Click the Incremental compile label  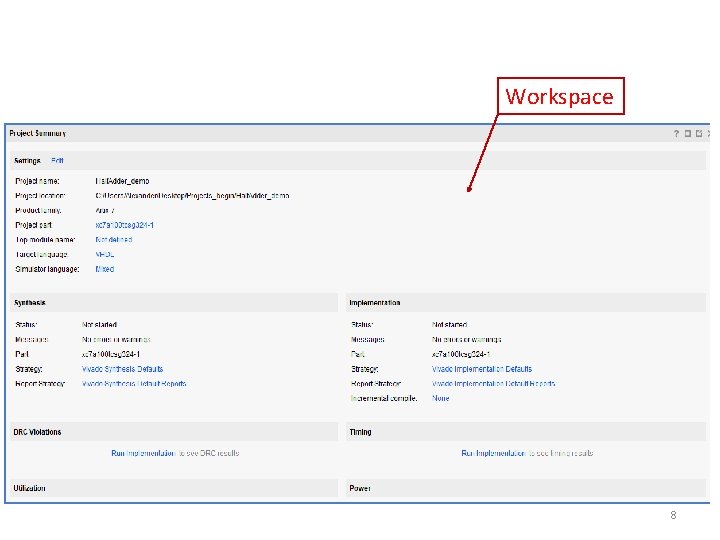(x=384, y=399)
